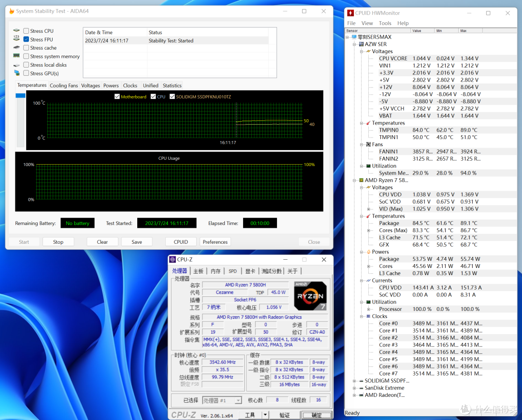Screen dimensions: 522x420
Task: Open the Tools menu in HWMonitor
Action: point(385,23)
